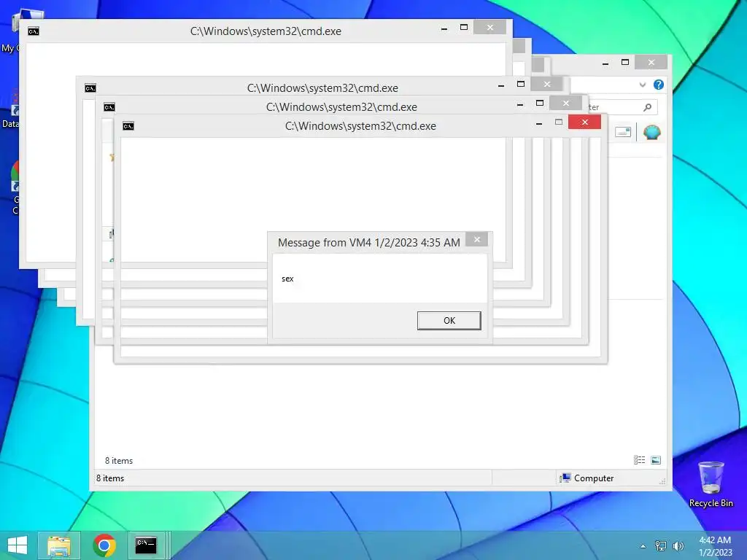
Task: Minimize the active cmd window
Action: pyautogui.click(x=539, y=123)
